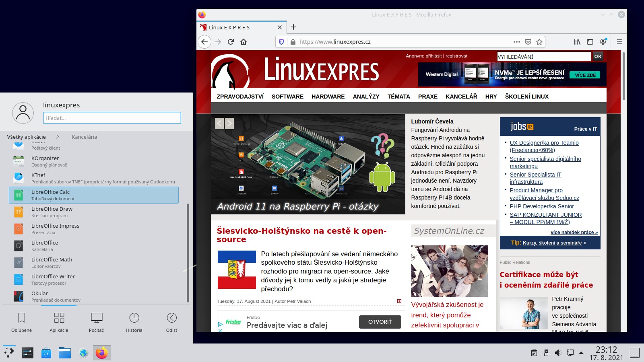The height and width of the screenshot is (362, 644).
Task: Launch KTnef viewer from the menu
Action: (x=93, y=178)
